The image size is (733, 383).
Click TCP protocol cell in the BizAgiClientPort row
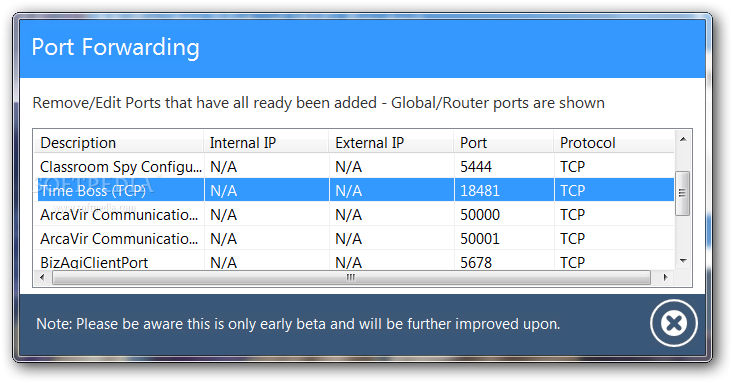coord(573,262)
